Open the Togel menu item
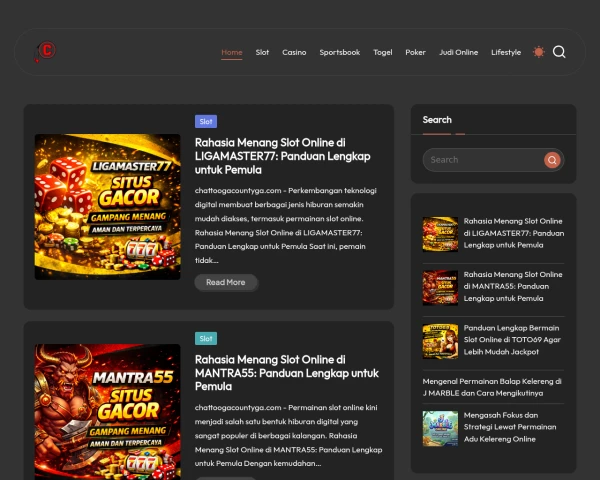 [383, 52]
